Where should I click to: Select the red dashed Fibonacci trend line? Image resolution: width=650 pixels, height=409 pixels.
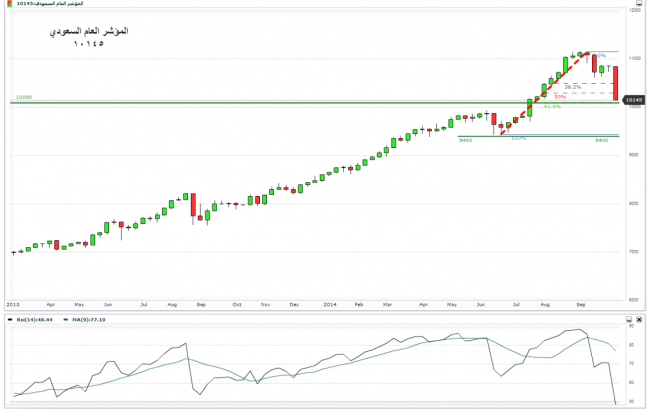tap(544, 94)
